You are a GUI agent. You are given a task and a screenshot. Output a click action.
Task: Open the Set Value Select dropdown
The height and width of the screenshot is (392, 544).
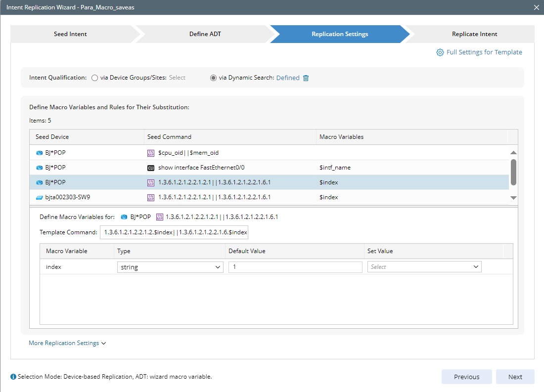(424, 267)
